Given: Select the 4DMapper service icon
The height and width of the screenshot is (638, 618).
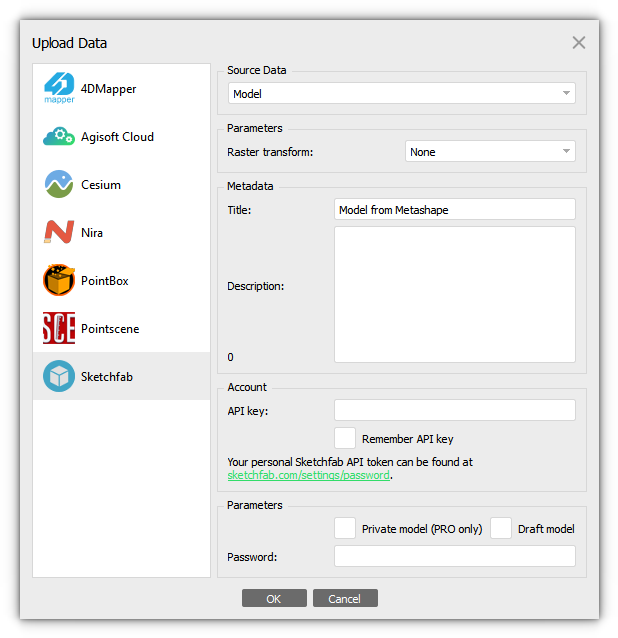Looking at the screenshot, I should 59,88.
